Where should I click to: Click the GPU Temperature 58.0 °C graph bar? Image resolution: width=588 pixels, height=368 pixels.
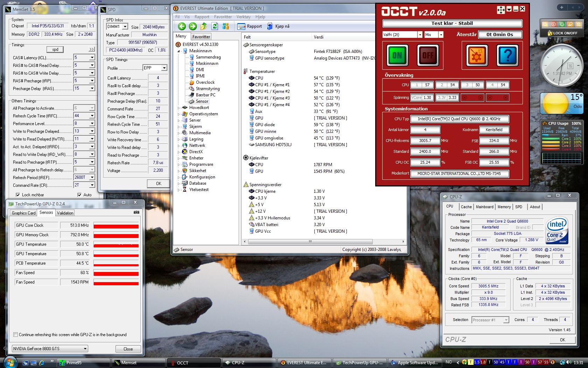click(116, 244)
